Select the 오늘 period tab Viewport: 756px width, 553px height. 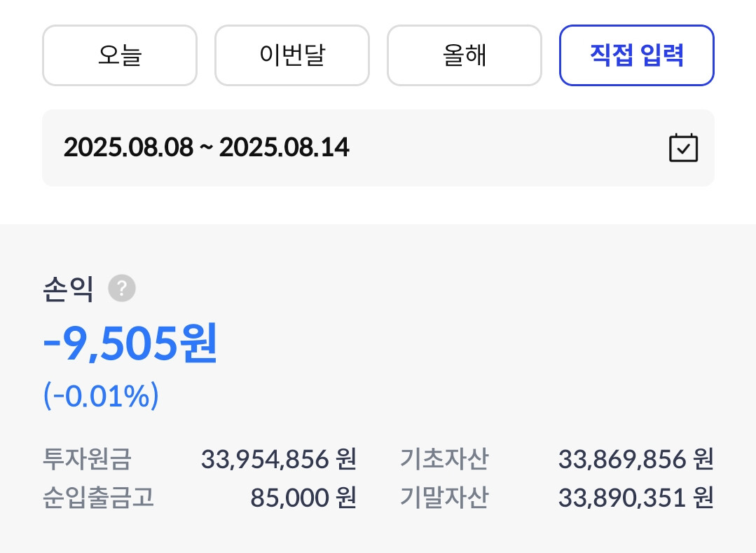click(x=120, y=55)
